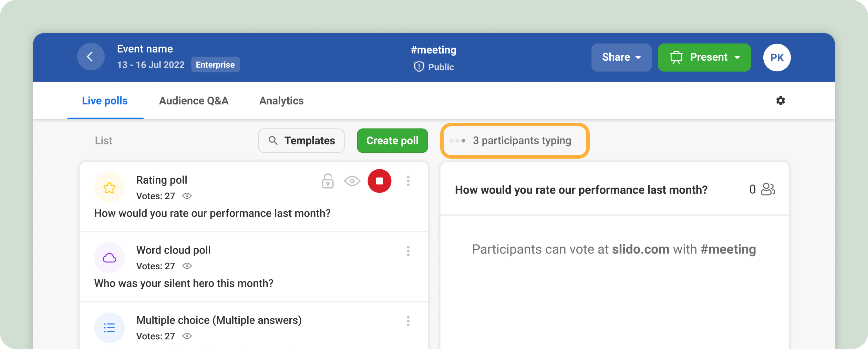The image size is (868, 349).
Task: Click the participants count icon
Action: point(768,189)
